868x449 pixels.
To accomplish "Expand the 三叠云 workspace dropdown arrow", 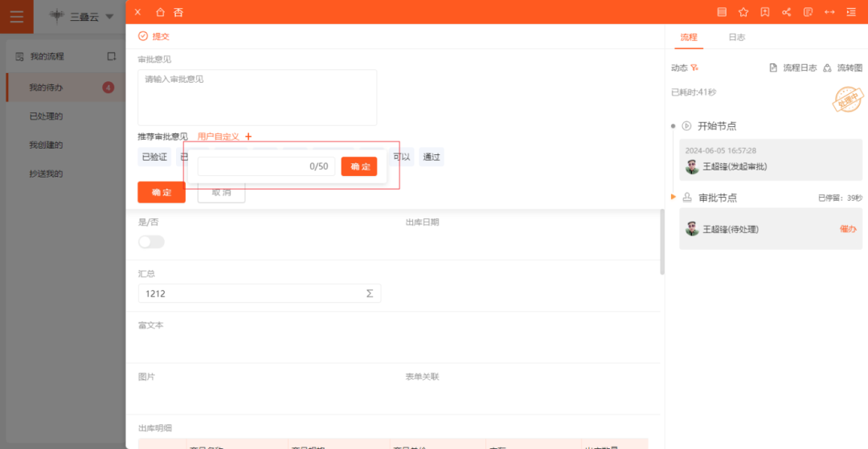I will (109, 17).
